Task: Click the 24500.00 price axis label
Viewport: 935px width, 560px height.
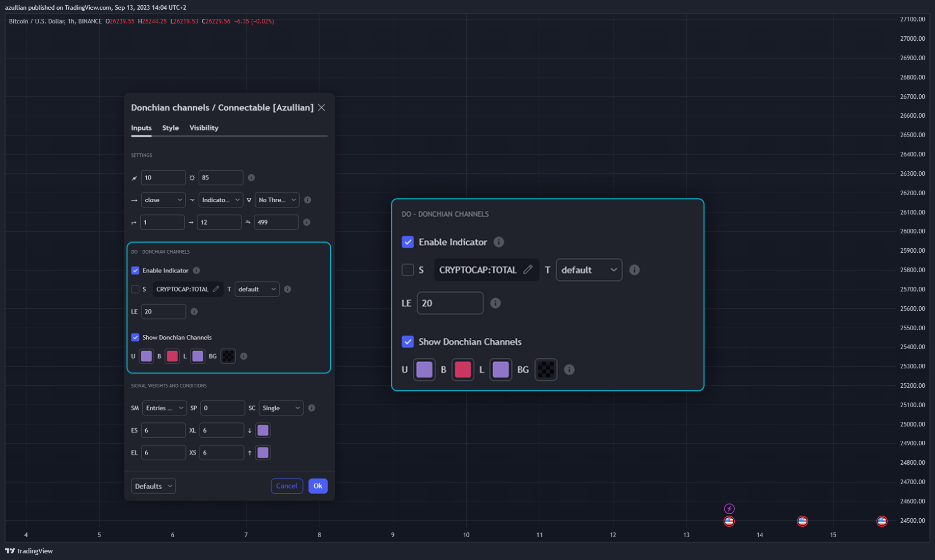Action: pyautogui.click(x=912, y=520)
